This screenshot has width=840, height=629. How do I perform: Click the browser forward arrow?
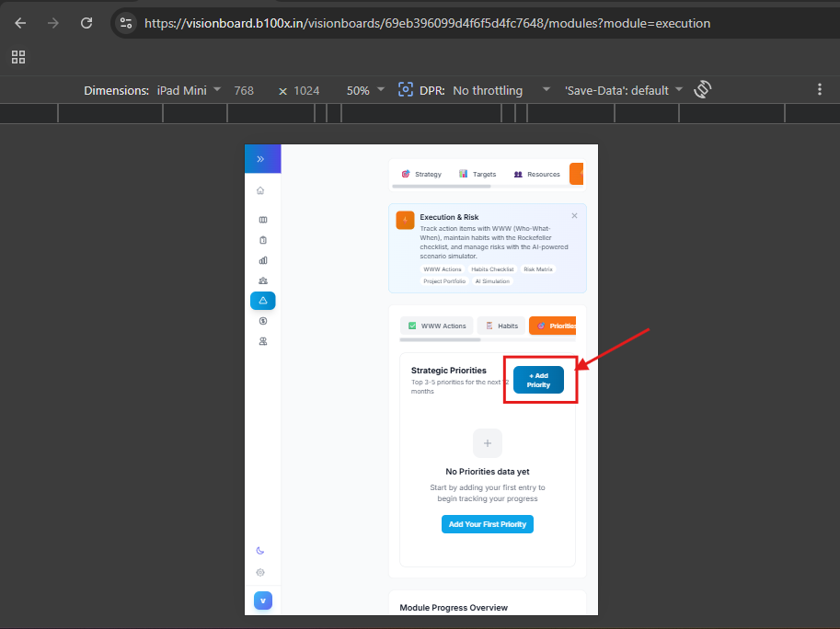53,23
